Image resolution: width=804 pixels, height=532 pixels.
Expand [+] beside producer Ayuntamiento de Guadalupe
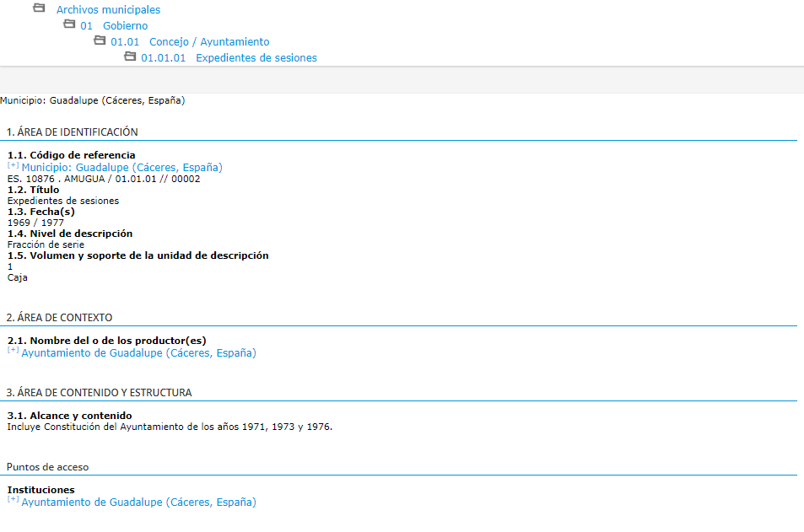click(x=13, y=350)
